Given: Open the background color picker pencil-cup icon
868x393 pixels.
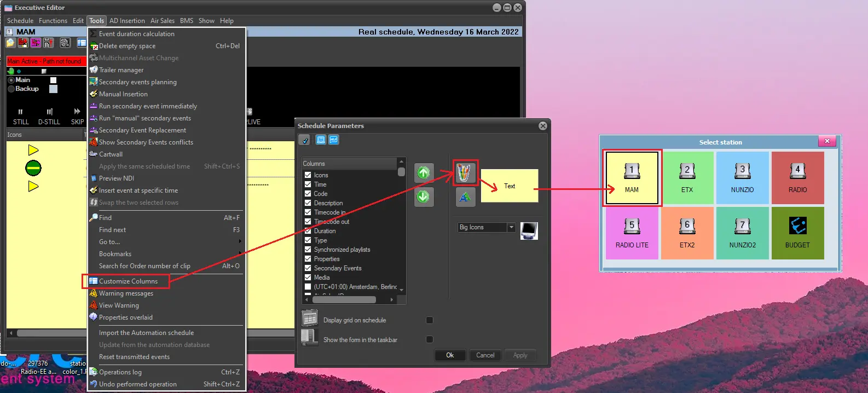Looking at the screenshot, I should (x=465, y=173).
